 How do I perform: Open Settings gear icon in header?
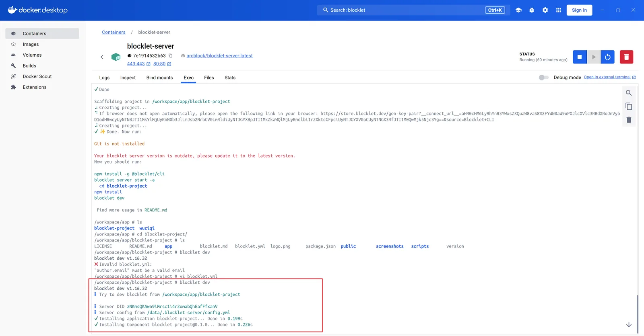point(545,10)
